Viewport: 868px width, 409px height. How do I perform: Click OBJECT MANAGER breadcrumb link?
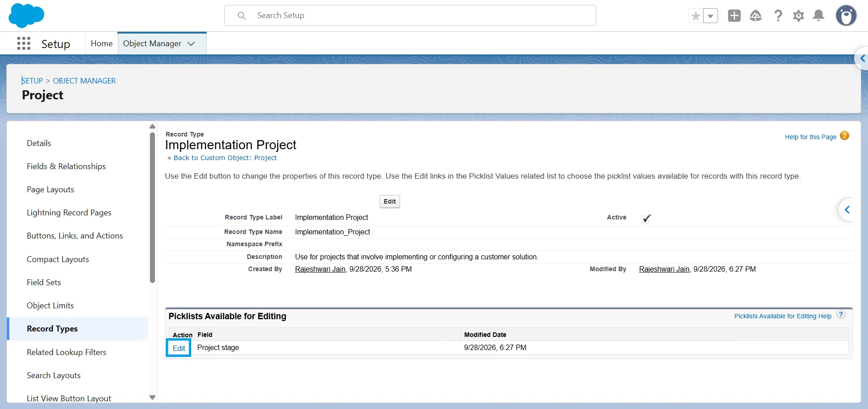click(84, 81)
